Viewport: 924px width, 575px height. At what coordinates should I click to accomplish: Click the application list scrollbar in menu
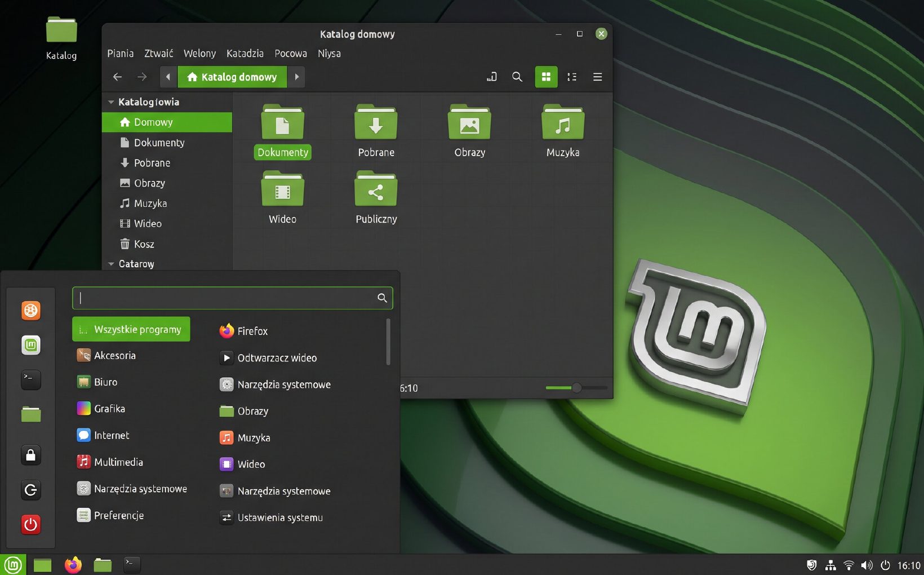tap(388, 342)
